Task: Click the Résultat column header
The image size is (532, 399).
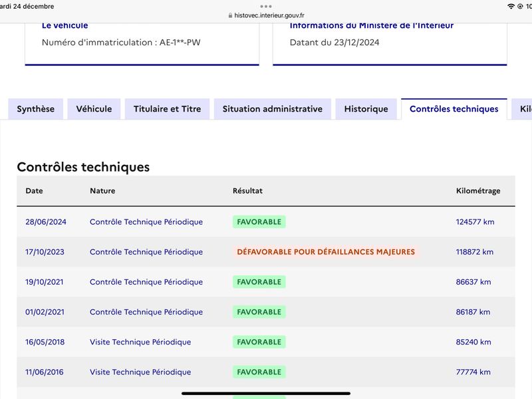Action: pos(247,191)
